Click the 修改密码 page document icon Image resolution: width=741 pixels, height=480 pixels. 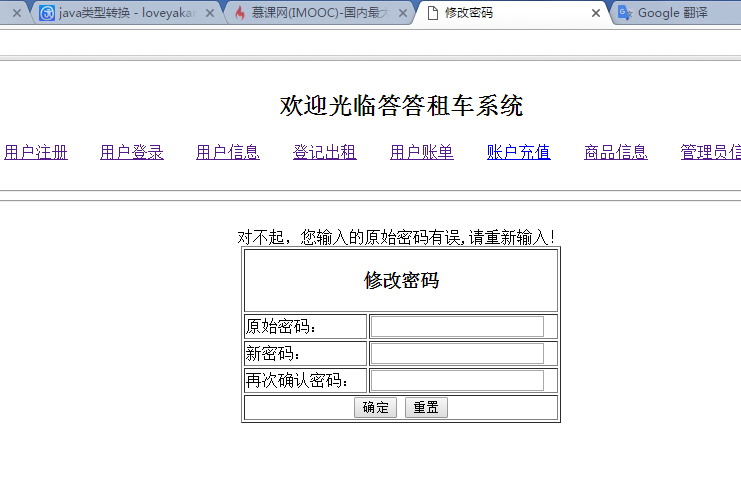[x=432, y=13]
